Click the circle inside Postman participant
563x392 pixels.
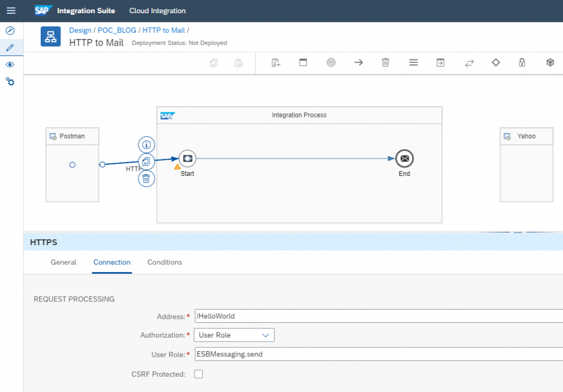tap(72, 165)
